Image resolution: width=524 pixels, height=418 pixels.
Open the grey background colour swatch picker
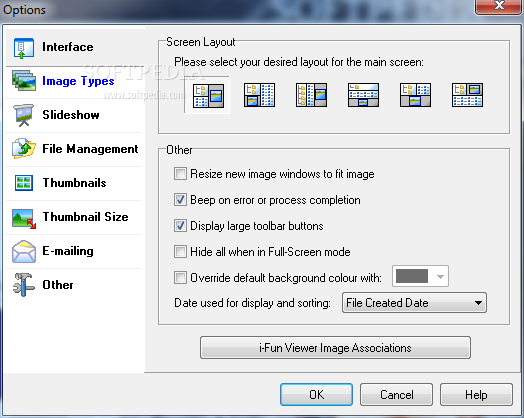420,276
